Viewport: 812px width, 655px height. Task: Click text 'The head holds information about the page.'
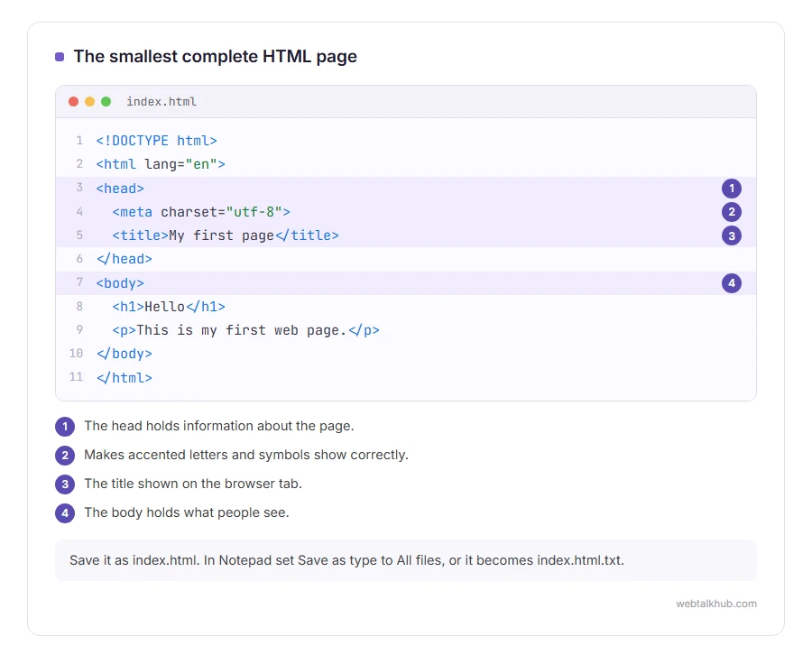pyautogui.click(x=219, y=426)
